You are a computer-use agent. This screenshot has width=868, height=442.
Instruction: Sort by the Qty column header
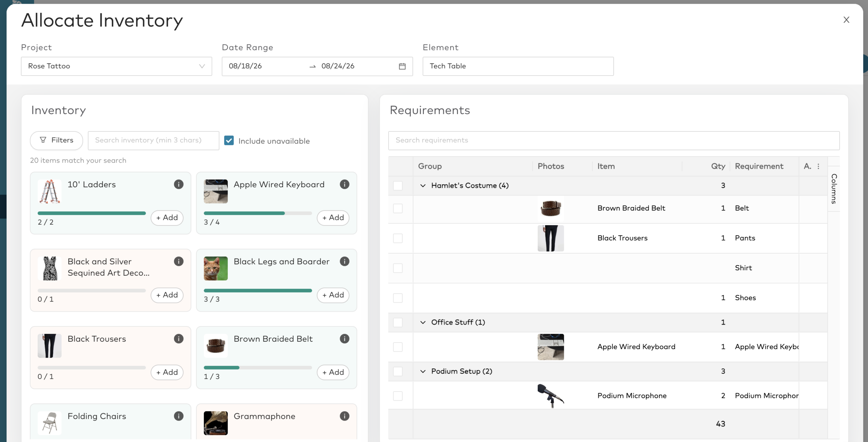(718, 166)
